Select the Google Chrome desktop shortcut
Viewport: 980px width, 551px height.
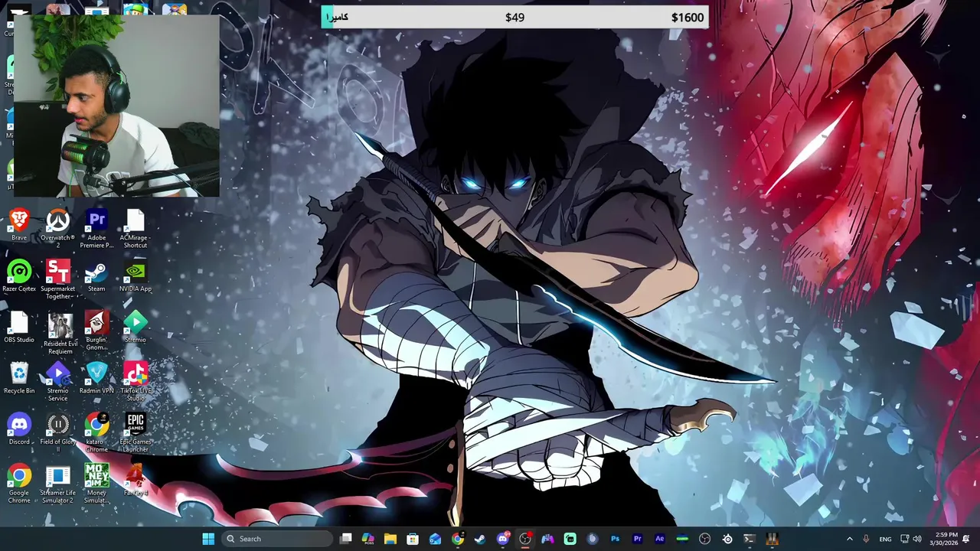[19, 484]
